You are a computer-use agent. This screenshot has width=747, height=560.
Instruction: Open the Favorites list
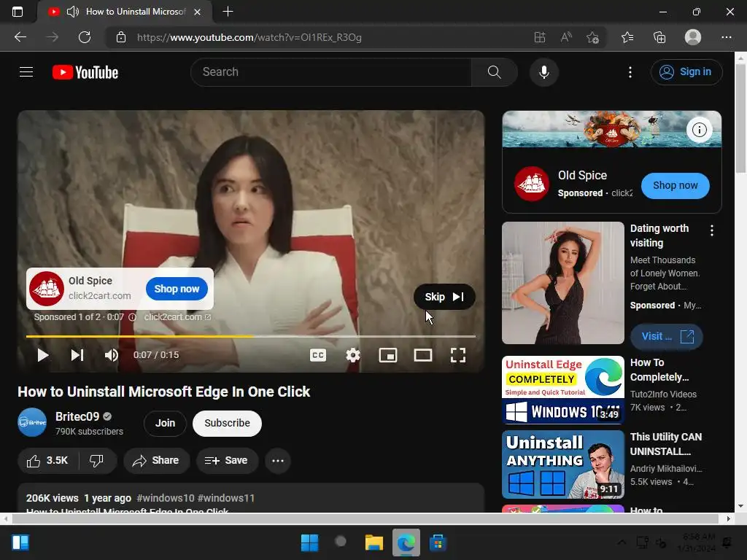coord(627,37)
